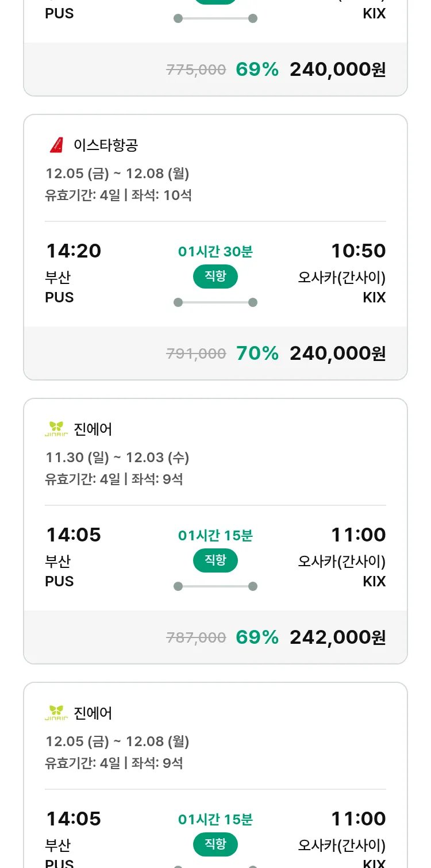
Task: Click the Eastar Jet red tail logo
Action: click(x=56, y=145)
